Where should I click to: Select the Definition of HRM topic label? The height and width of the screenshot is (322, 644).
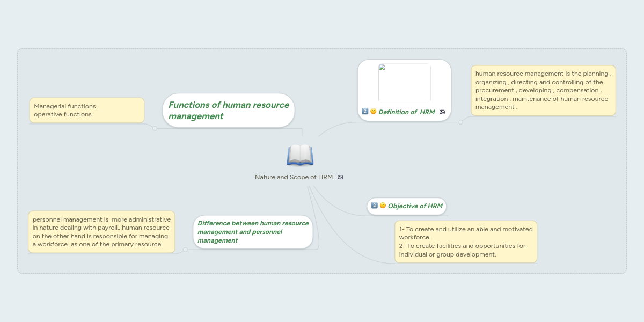(406, 112)
